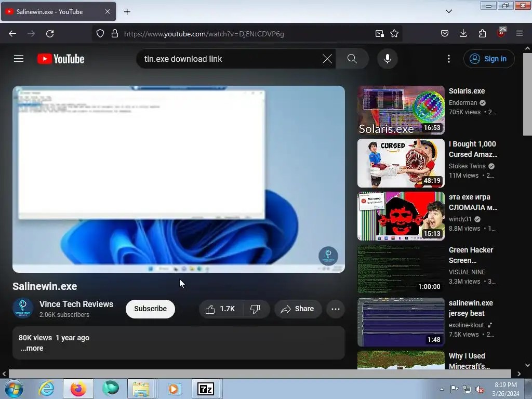Open picture-in-picture from address bar
This screenshot has width=532, height=399.
pyautogui.click(x=380, y=34)
